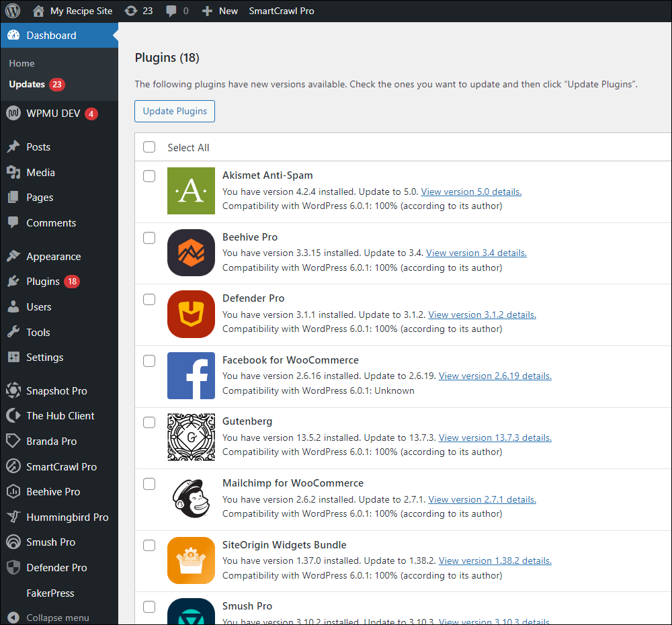672x625 pixels.
Task: Click the updates refresh icon showing 23
Action: click(131, 11)
